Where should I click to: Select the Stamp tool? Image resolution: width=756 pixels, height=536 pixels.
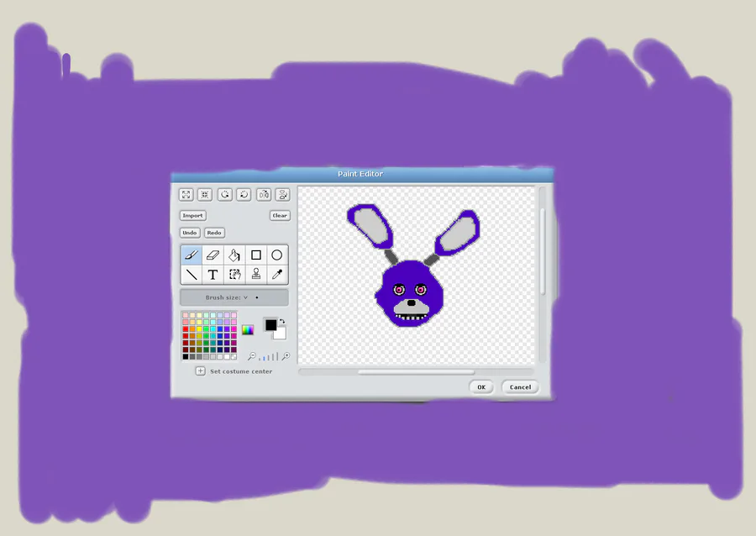[256, 274]
